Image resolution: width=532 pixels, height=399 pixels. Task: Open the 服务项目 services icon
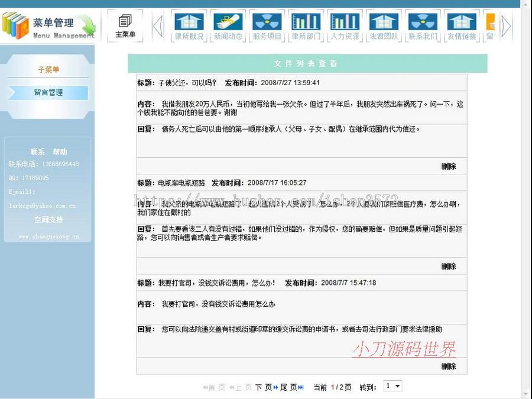click(267, 25)
